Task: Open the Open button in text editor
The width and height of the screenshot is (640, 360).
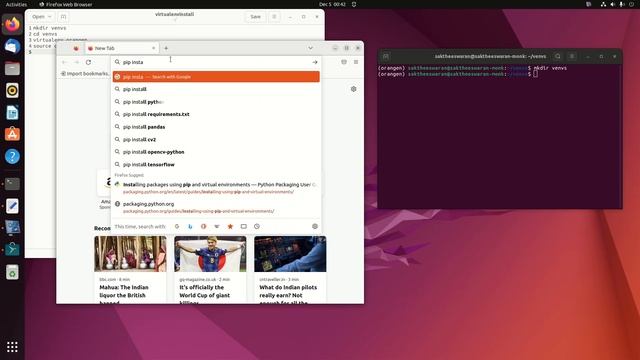Action: click(x=38, y=17)
